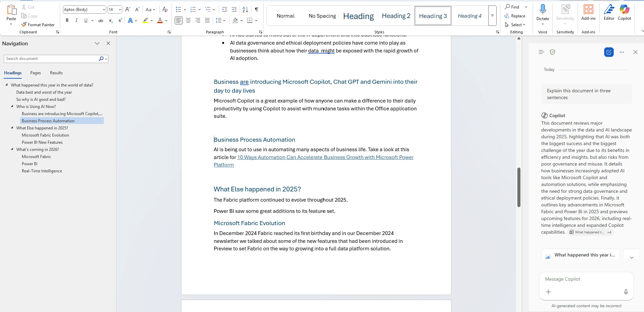
Task: Click the Copilot ribbon icon
Action: 624,12
